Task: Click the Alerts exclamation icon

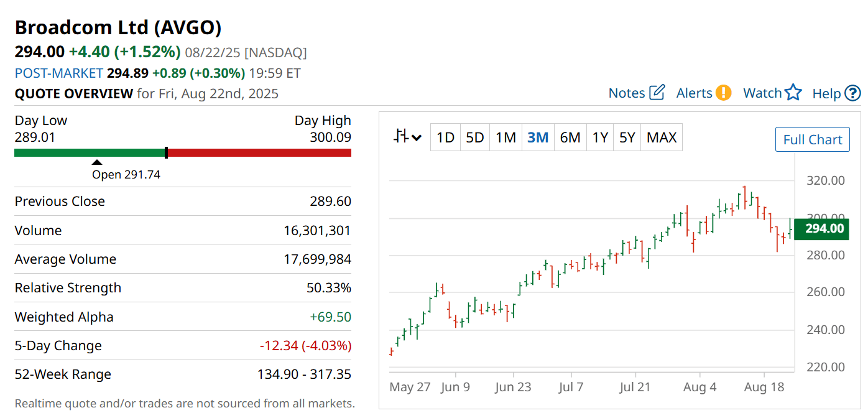Action: [x=723, y=93]
